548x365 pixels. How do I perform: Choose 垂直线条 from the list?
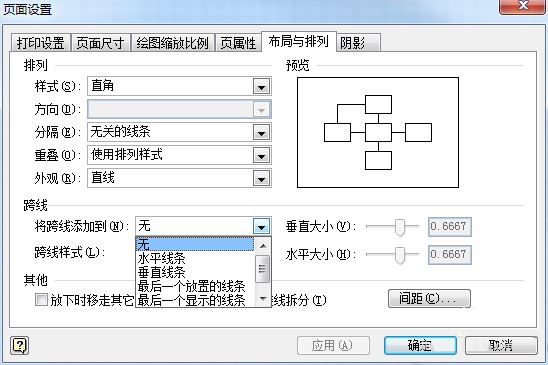click(x=195, y=272)
